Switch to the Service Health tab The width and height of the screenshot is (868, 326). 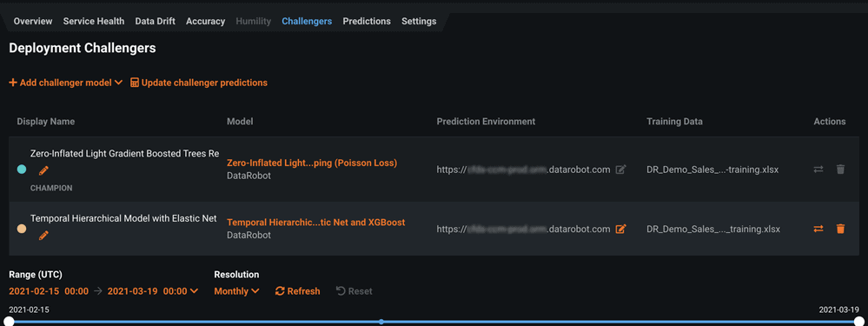(x=94, y=21)
